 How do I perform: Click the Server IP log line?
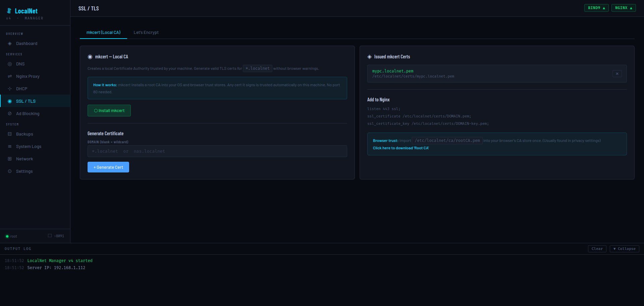(56, 268)
